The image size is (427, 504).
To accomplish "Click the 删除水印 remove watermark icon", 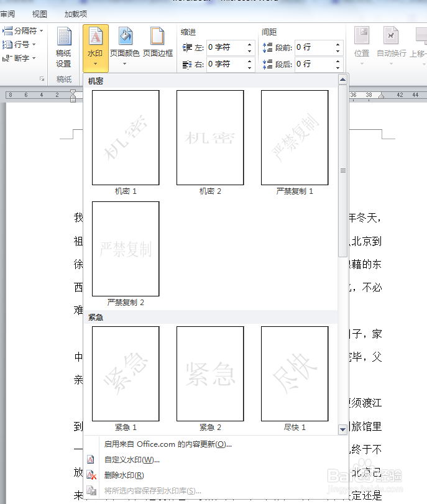I will [91, 475].
